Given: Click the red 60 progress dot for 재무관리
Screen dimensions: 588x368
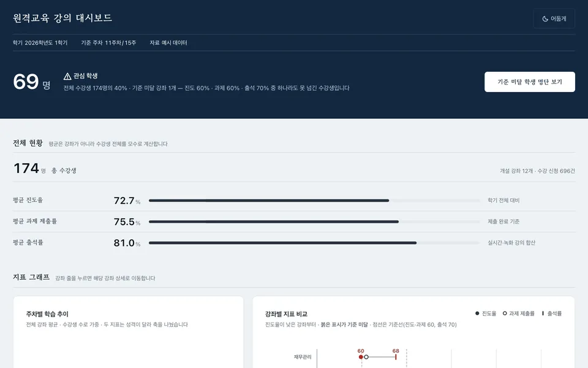Looking at the screenshot, I should click(361, 357).
